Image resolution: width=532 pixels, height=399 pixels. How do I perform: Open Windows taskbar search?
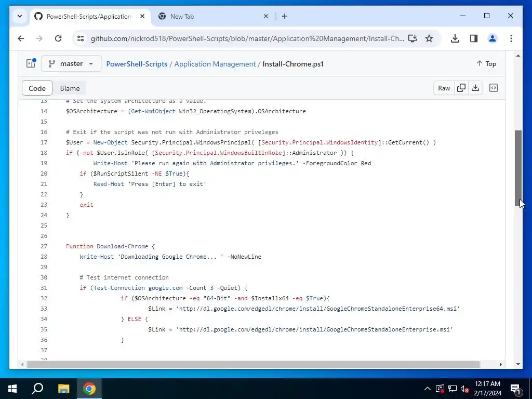[x=37, y=389]
